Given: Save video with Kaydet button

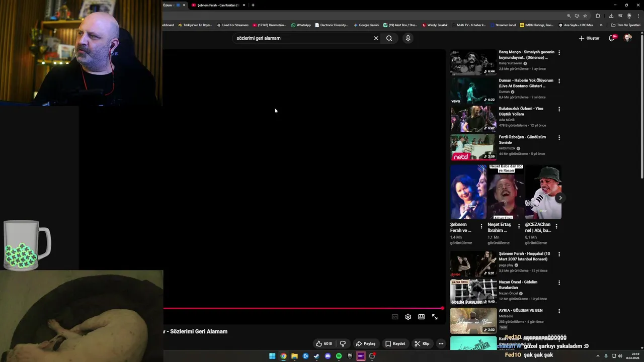Looking at the screenshot, I should click(395, 343).
